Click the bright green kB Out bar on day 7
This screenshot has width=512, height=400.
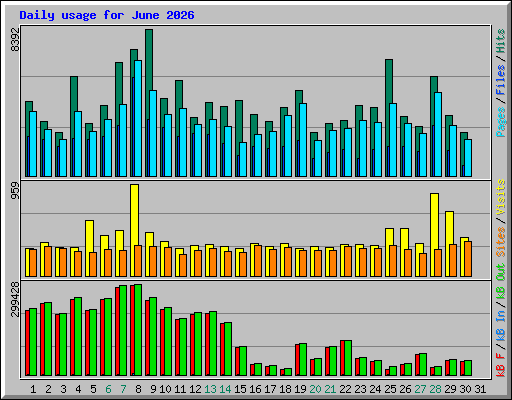pyautogui.click(x=123, y=330)
